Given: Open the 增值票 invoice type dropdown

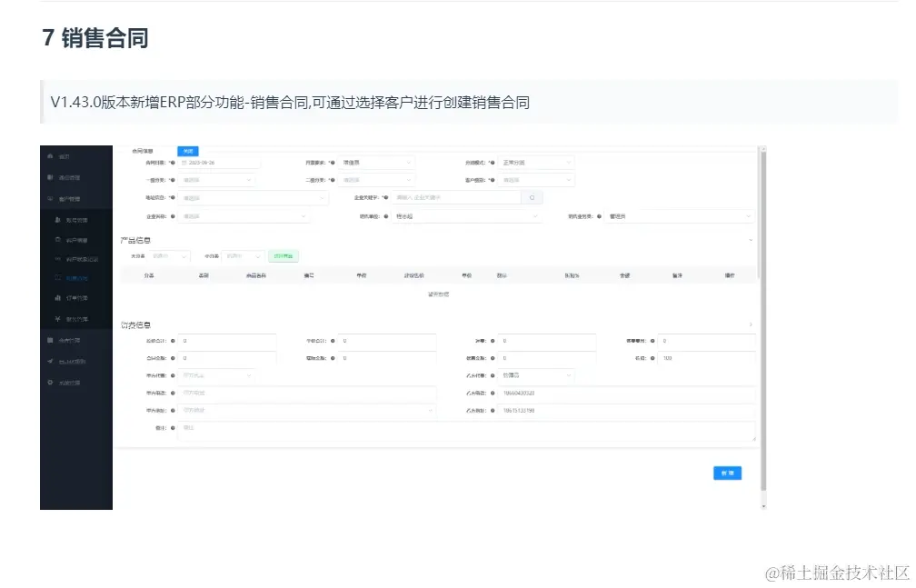Looking at the screenshot, I should point(376,163).
